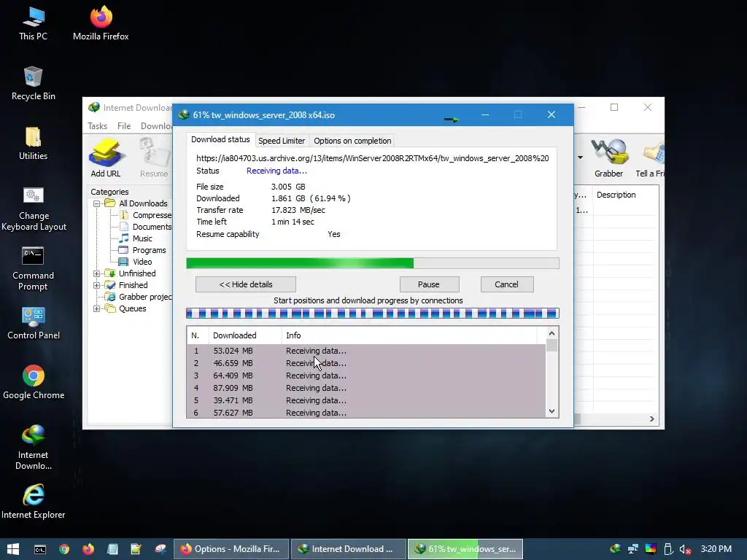Click the Resume toolbar icon in IDM
Screen dimensions: 747x560
point(154,158)
